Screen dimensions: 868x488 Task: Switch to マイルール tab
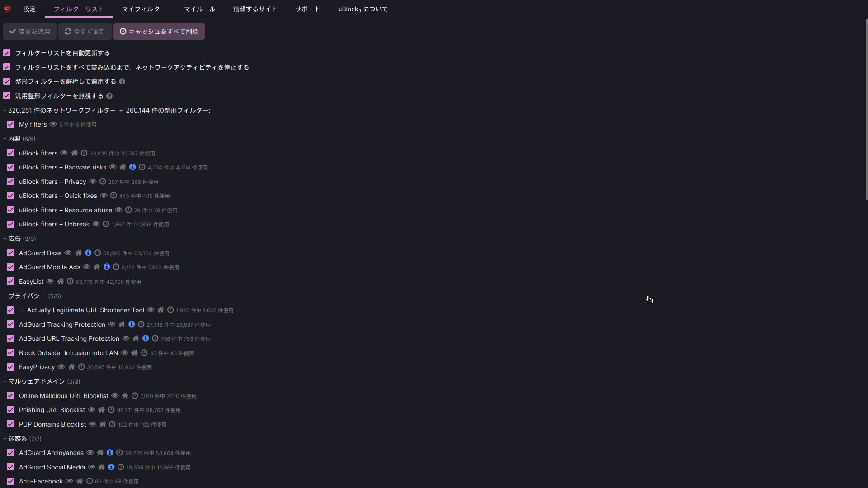click(x=199, y=9)
